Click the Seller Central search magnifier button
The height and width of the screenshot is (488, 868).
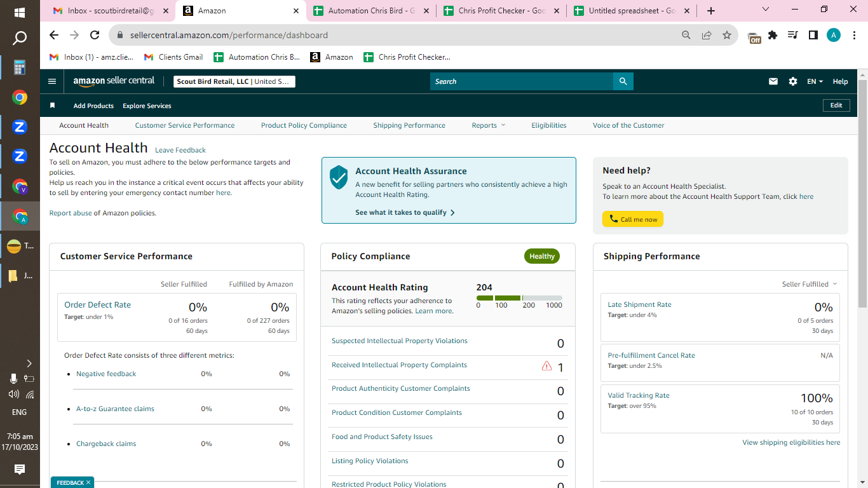(x=623, y=81)
